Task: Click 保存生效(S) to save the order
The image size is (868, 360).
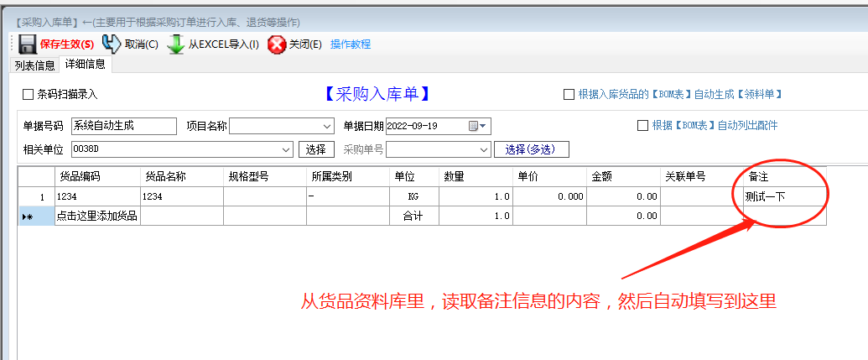Action: coord(67,44)
